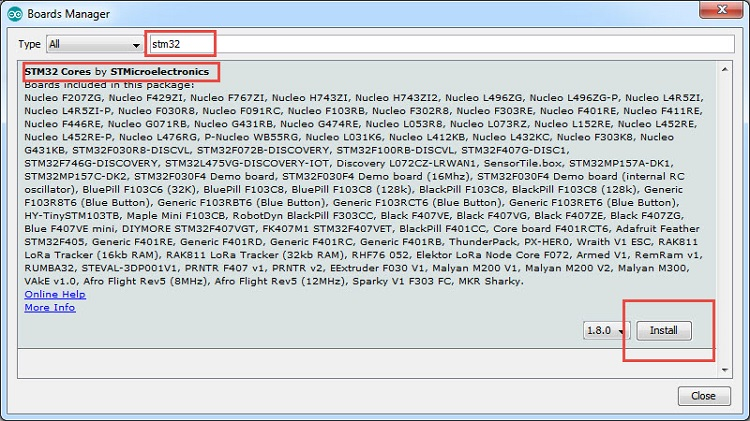Open the 1.8.0 version dropdown
Viewport: 750px width, 421px height.
(607, 331)
